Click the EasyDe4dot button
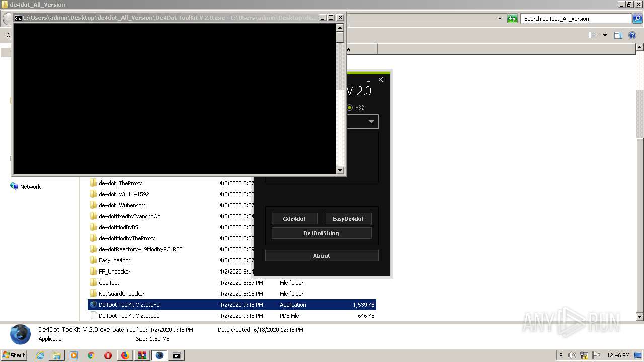Screen dimensions: 644x362 pos(348,219)
